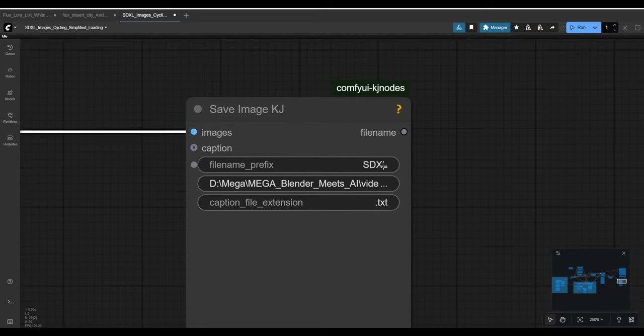The width and height of the screenshot is (644, 336).
Task: Open minimap settings sliders icon
Action: (558, 253)
